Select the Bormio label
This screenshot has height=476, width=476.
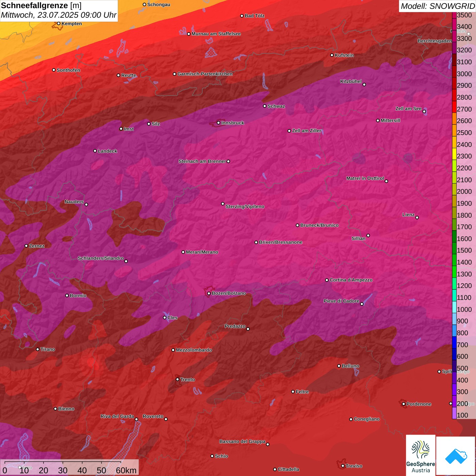tap(78, 295)
